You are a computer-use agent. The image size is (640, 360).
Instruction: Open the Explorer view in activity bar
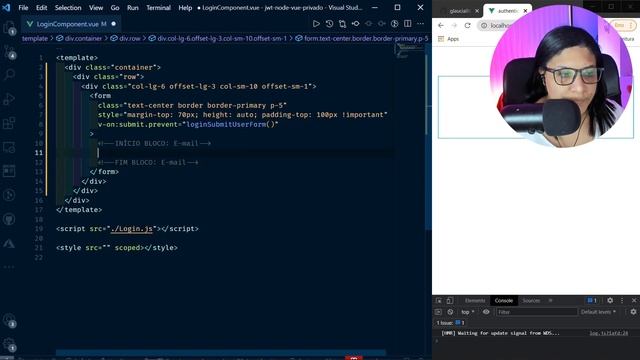9,28
